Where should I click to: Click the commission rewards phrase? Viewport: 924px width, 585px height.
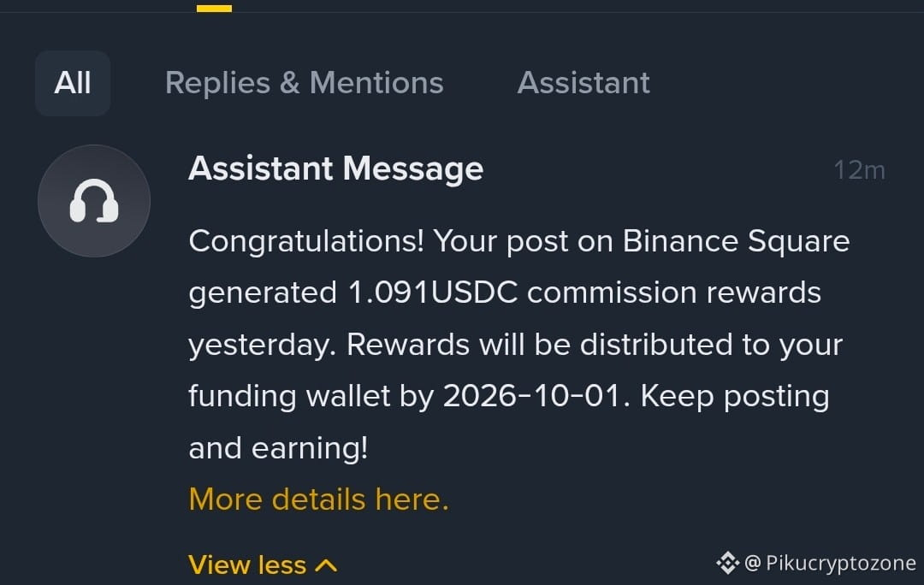[x=674, y=292]
